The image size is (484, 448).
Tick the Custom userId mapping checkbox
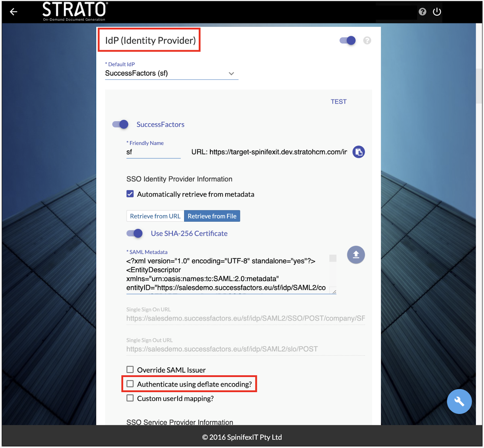pos(130,398)
